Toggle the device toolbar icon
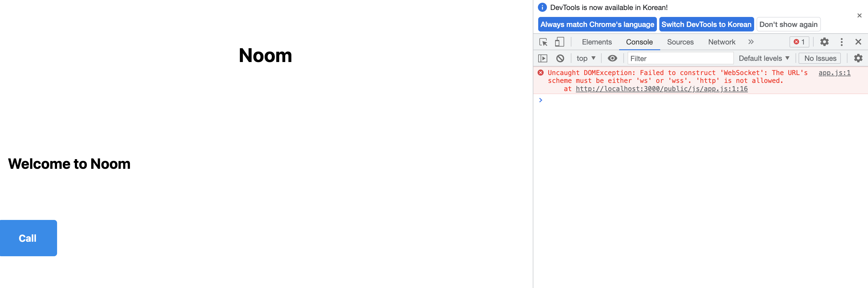The image size is (868, 288). point(559,42)
